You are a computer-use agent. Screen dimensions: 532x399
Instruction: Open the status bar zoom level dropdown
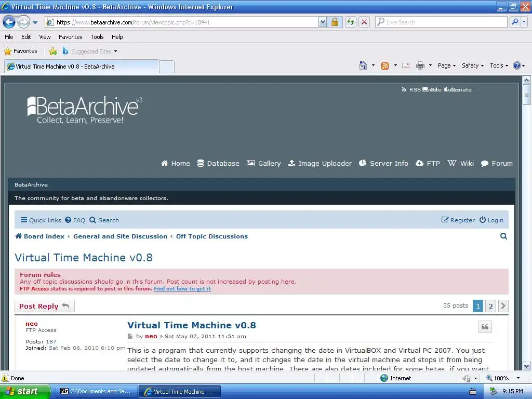[x=518, y=378]
